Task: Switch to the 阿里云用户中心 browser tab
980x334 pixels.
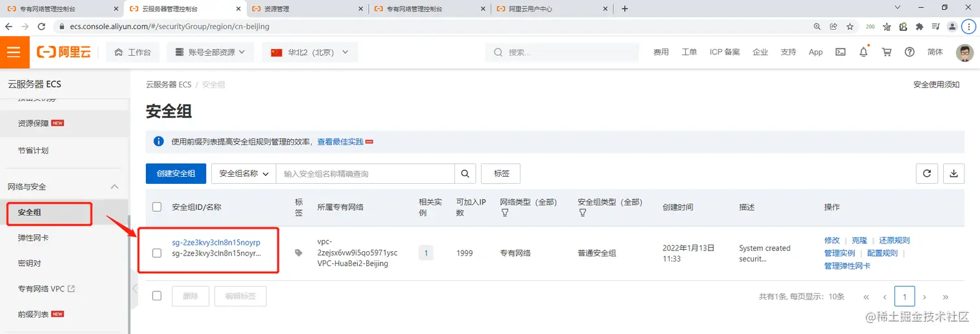Action: coord(552,9)
